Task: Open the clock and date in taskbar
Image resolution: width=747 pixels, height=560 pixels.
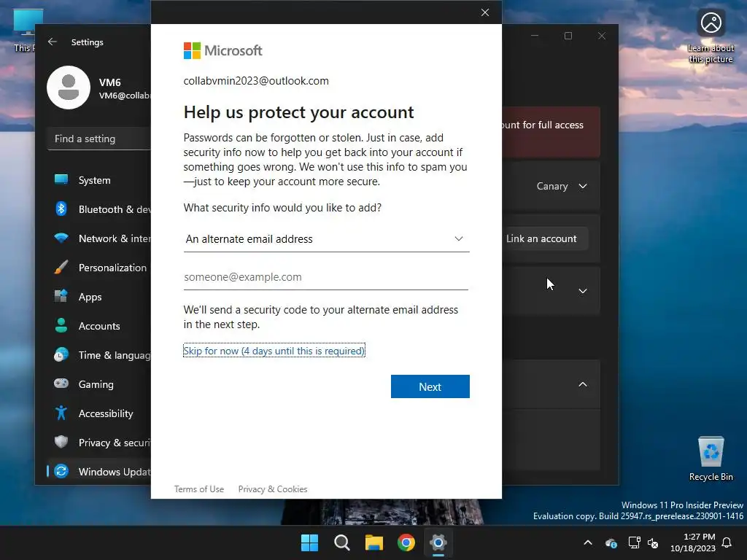Action: [x=693, y=542]
